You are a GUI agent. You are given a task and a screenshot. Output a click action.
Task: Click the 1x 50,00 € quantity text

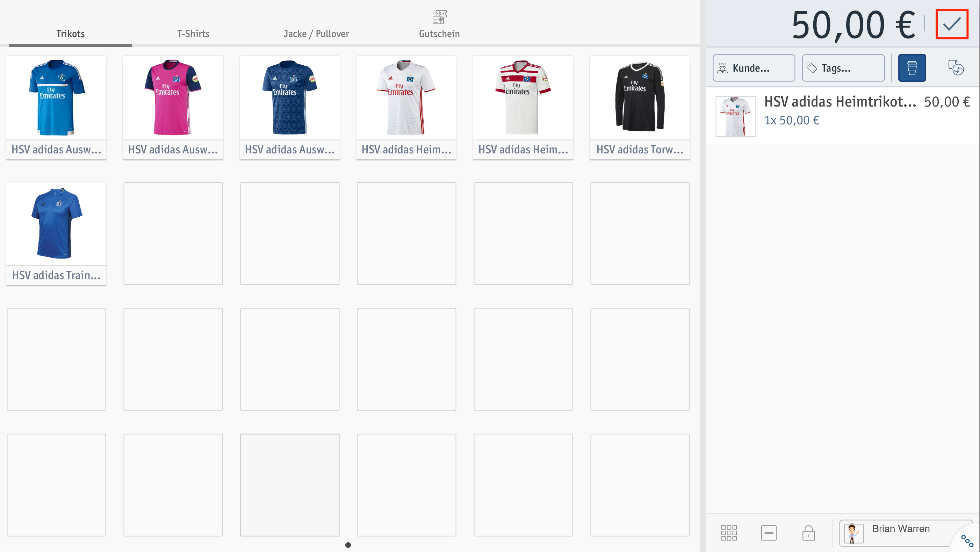(x=792, y=121)
